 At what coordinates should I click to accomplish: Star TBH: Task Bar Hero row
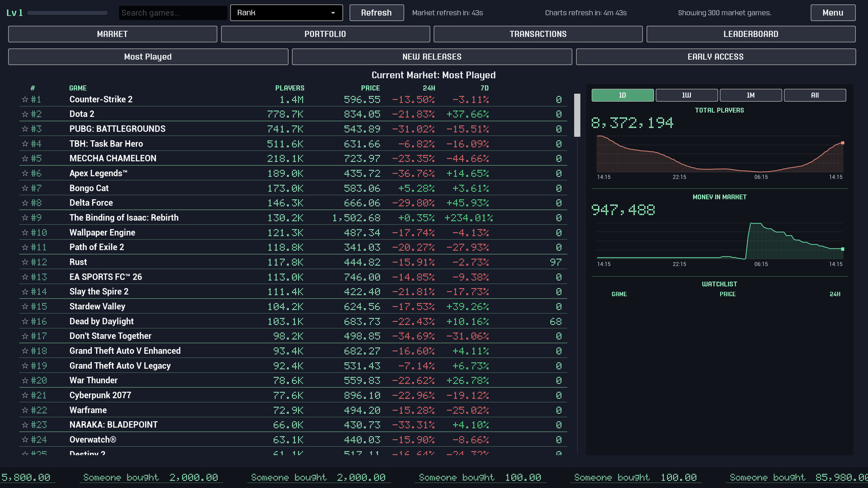pos(25,144)
